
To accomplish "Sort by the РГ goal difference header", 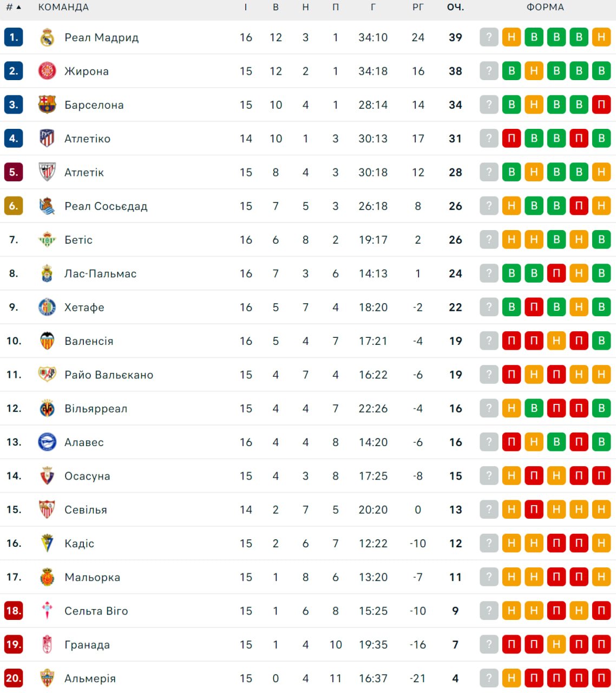I will [418, 8].
